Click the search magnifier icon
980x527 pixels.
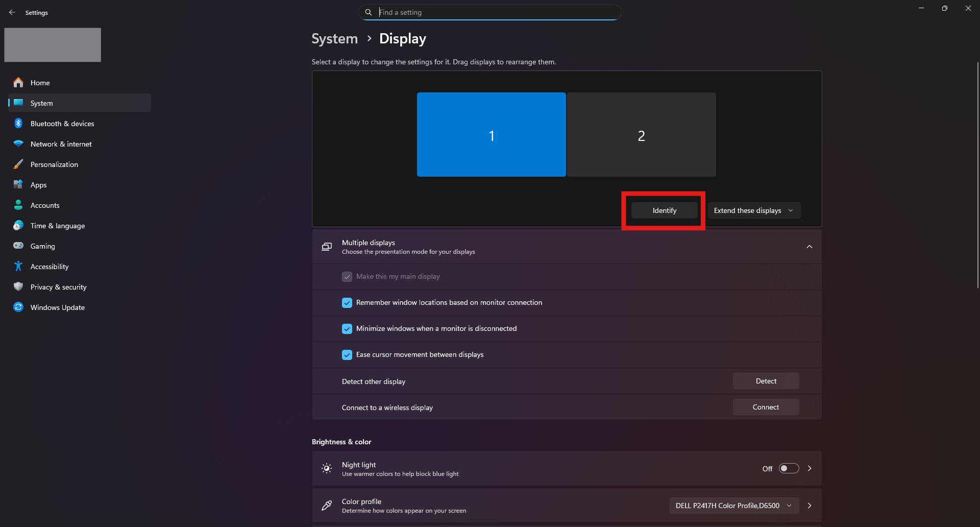point(369,12)
